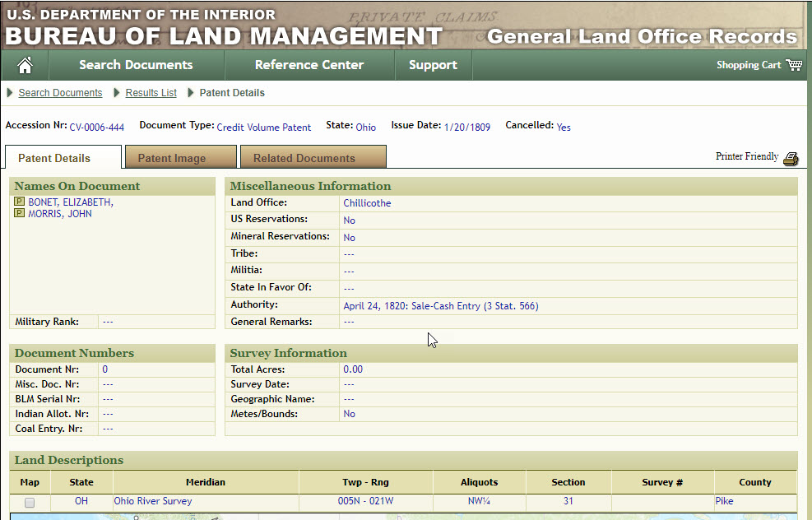
Task: Open the BONET, ELIZABETH name link
Action: 71,202
